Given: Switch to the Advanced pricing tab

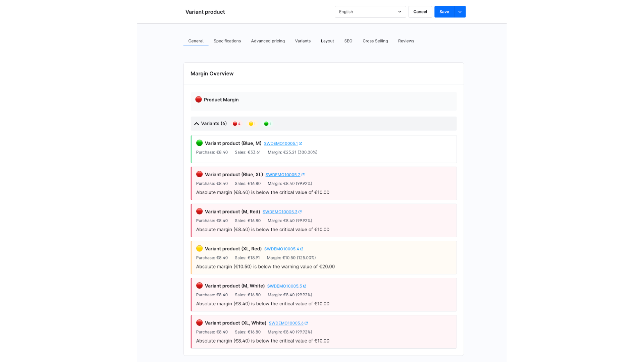Looking at the screenshot, I should pyautogui.click(x=268, y=41).
